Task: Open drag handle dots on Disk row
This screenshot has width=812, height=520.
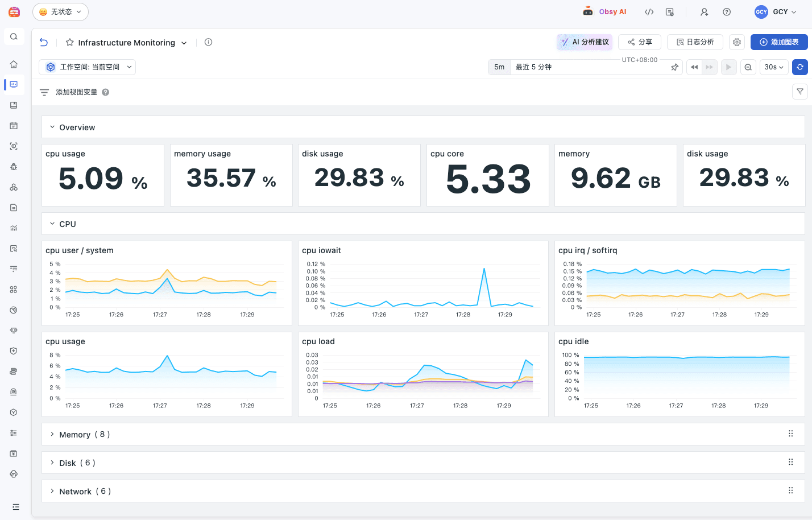Action: [x=790, y=463]
